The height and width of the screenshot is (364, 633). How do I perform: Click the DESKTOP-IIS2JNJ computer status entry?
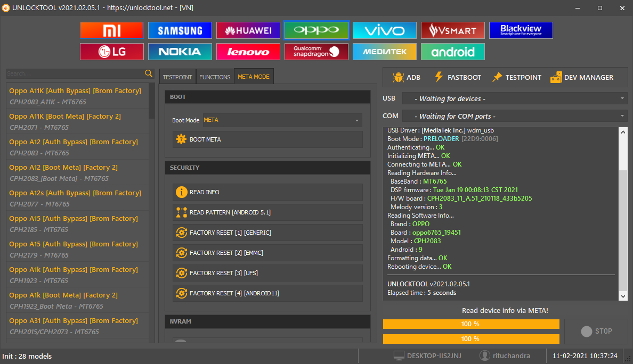(427, 355)
